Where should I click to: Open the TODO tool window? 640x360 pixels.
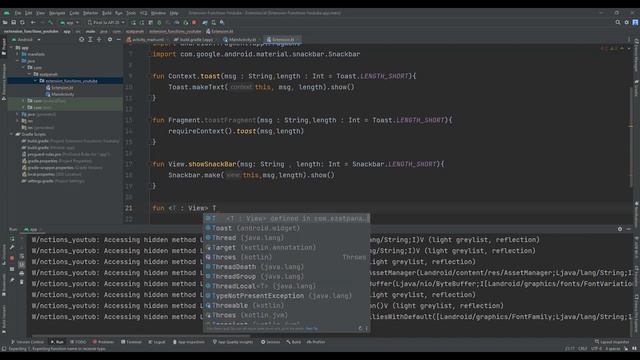pos(78,342)
